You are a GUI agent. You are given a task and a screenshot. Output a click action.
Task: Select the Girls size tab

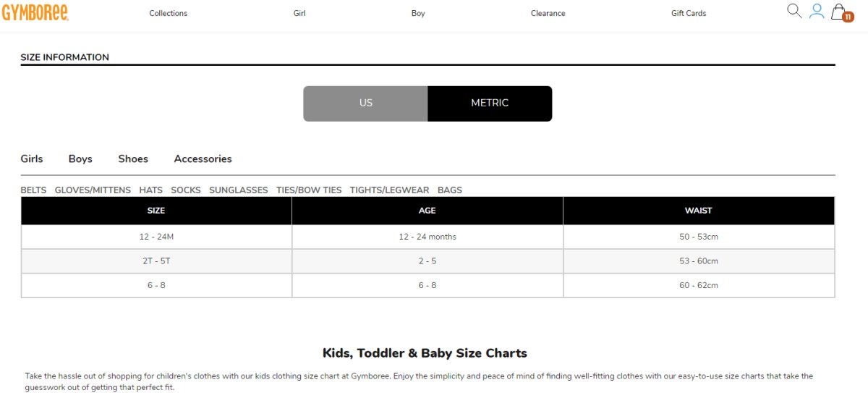32,159
